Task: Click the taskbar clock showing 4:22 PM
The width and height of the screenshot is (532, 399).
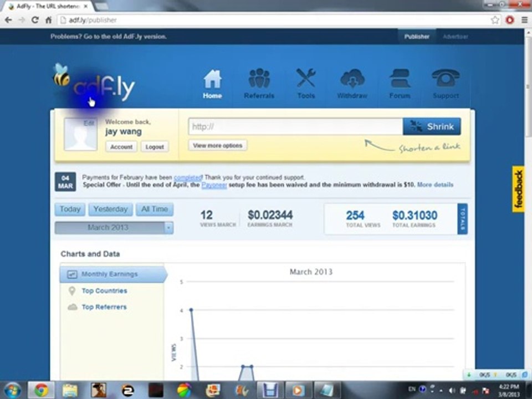Action: (x=509, y=390)
